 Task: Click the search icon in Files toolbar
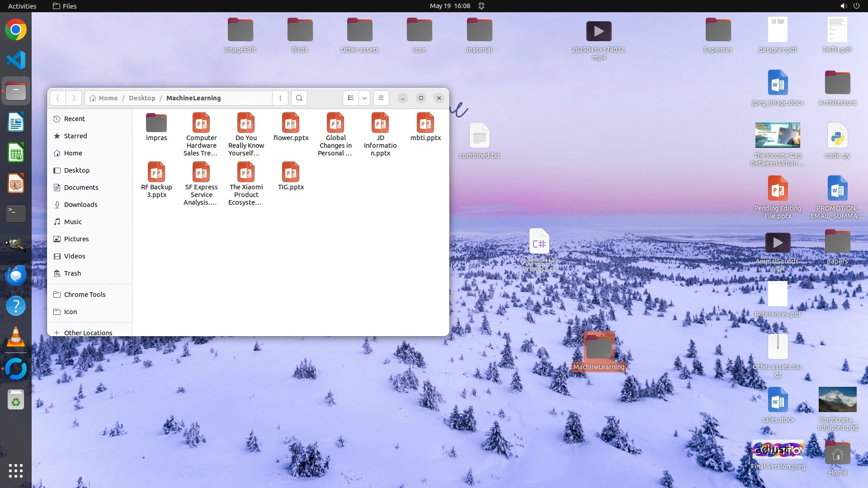tap(299, 98)
